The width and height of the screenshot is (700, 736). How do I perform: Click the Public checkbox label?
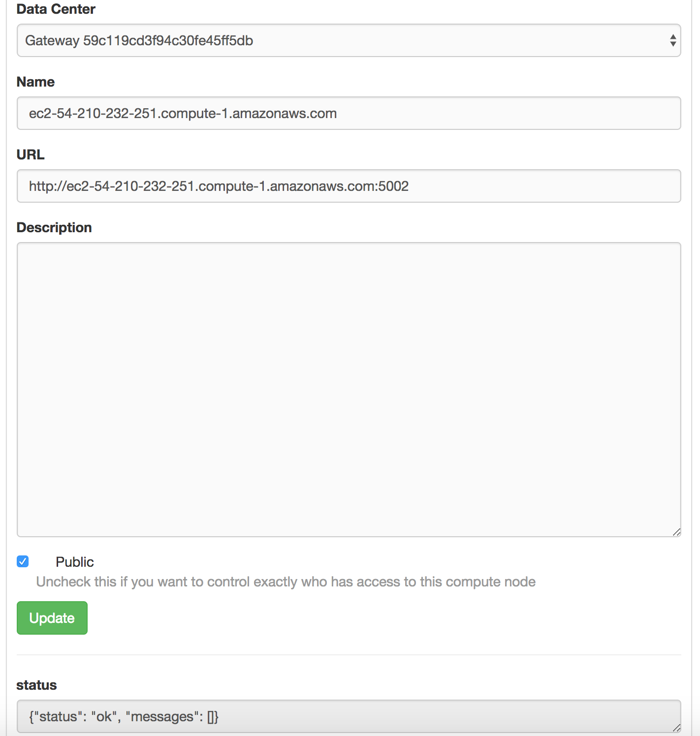pos(74,562)
